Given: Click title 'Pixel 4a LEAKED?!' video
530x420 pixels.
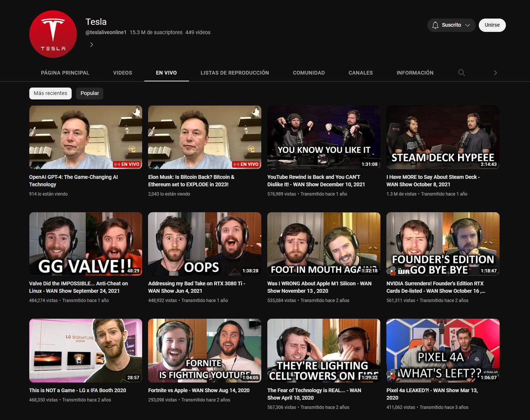Looking at the screenshot, I should [432, 394].
